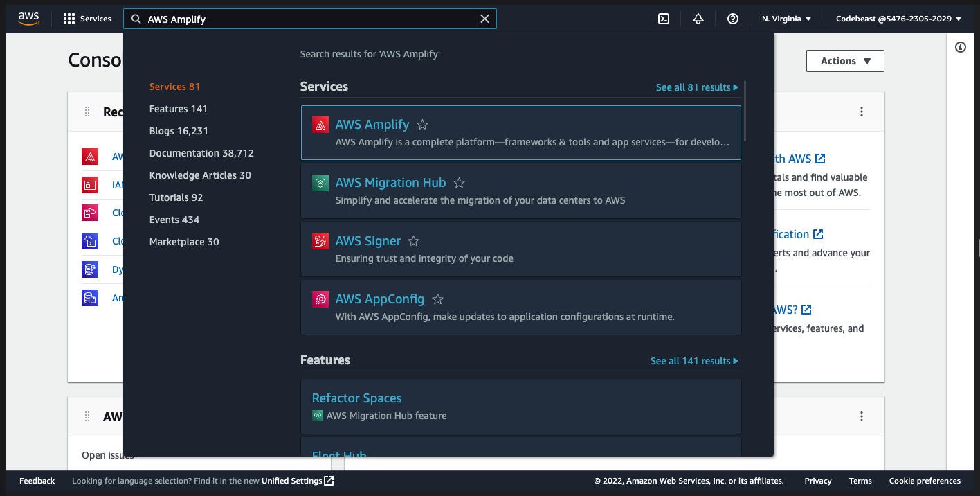The height and width of the screenshot is (496, 980).
Task: Favorite AWS AppConfig with the star
Action: point(437,299)
